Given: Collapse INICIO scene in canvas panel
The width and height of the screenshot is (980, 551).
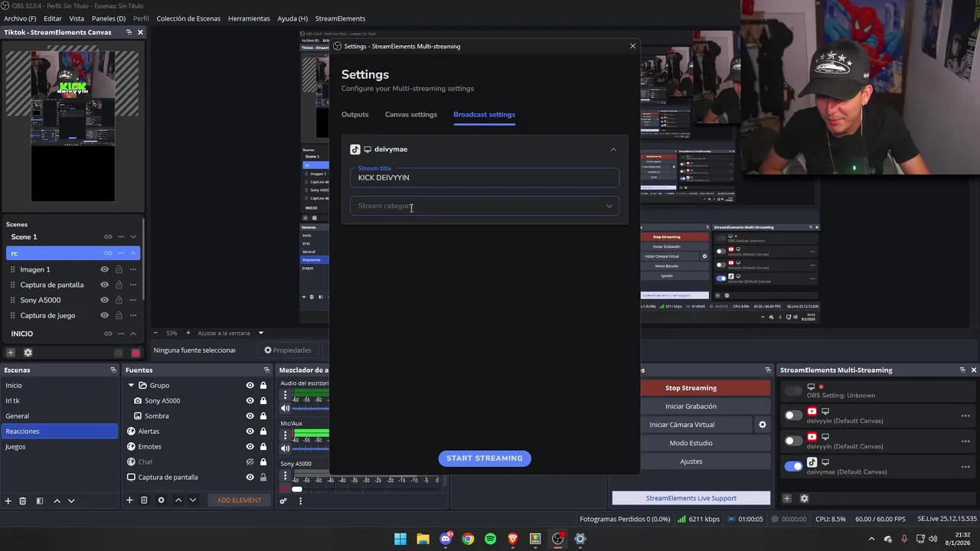Looking at the screenshot, I should 133,334.
